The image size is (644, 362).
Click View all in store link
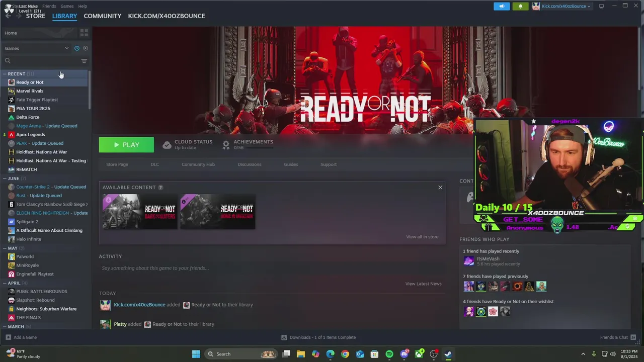pyautogui.click(x=422, y=237)
